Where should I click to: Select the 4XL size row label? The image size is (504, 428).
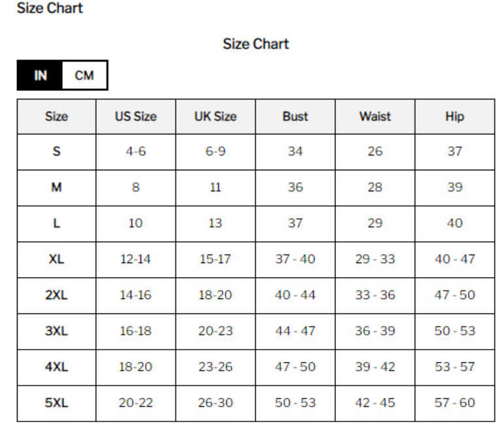click(x=56, y=367)
